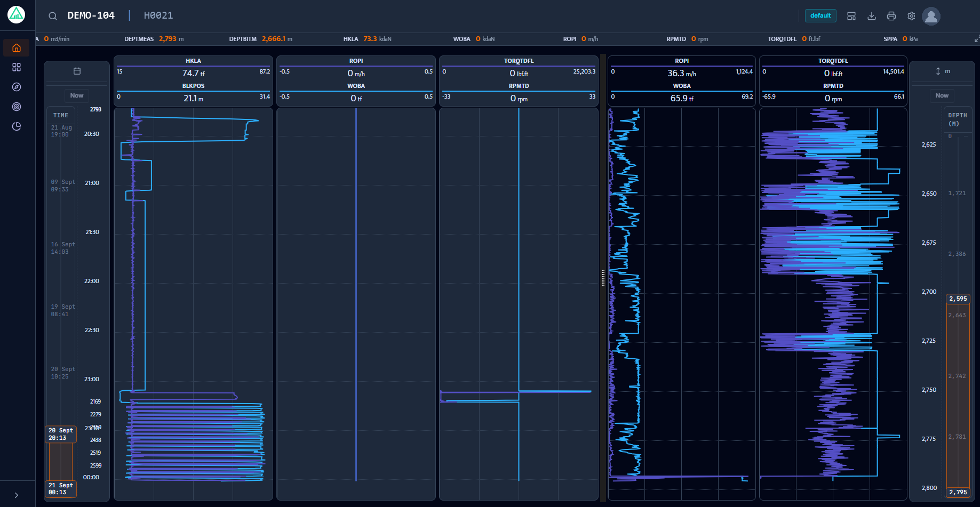Jump to Now in the depth panel
This screenshot has width=980, height=507.
(942, 95)
